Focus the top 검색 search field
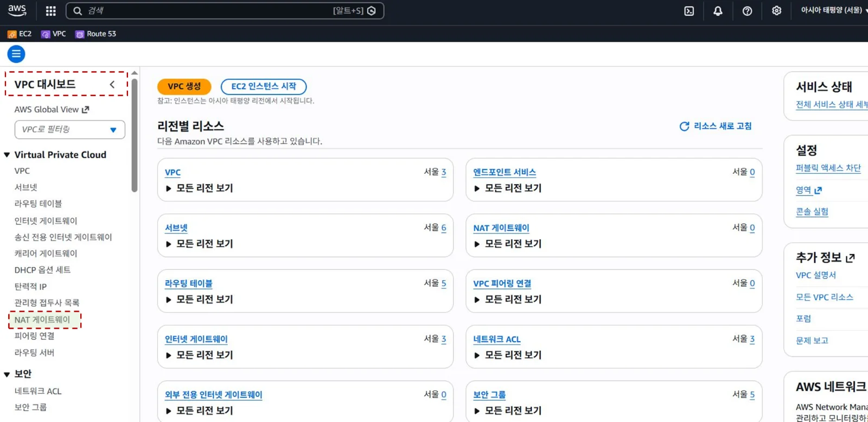This screenshot has height=422, width=868. (x=225, y=11)
